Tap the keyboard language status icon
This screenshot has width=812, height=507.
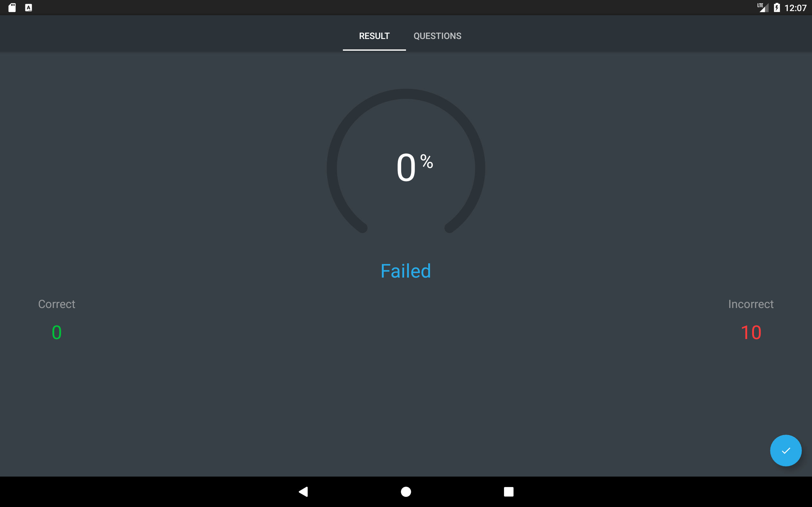[29, 8]
